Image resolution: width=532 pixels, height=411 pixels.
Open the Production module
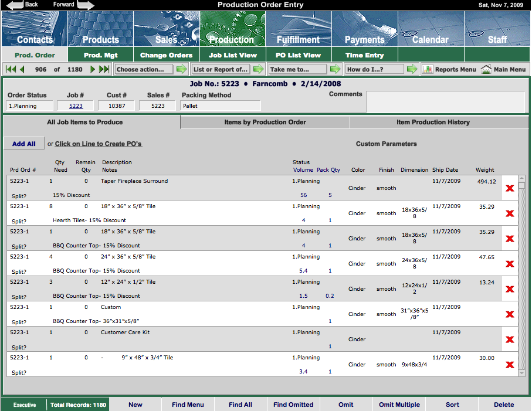tap(232, 29)
